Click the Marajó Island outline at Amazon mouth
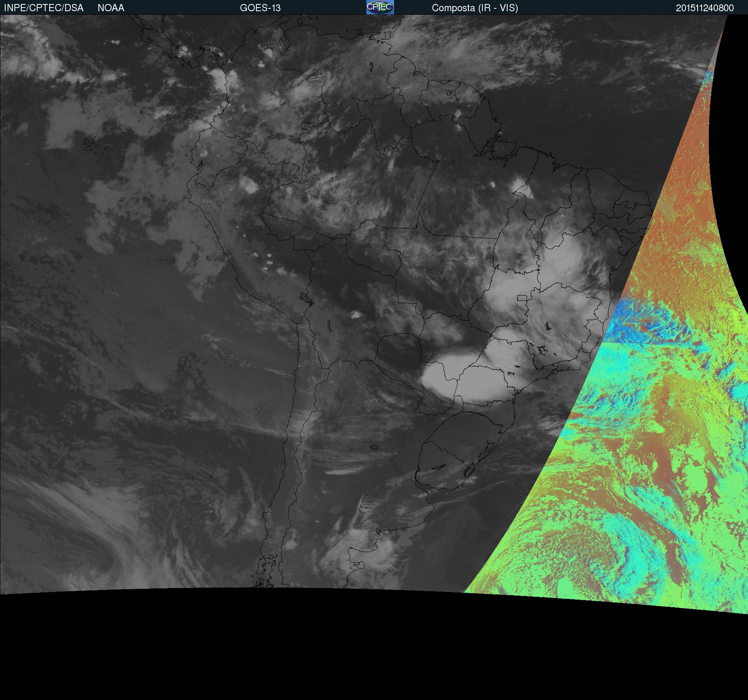This screenshot has height=700, width=748. tap(502, 142)
